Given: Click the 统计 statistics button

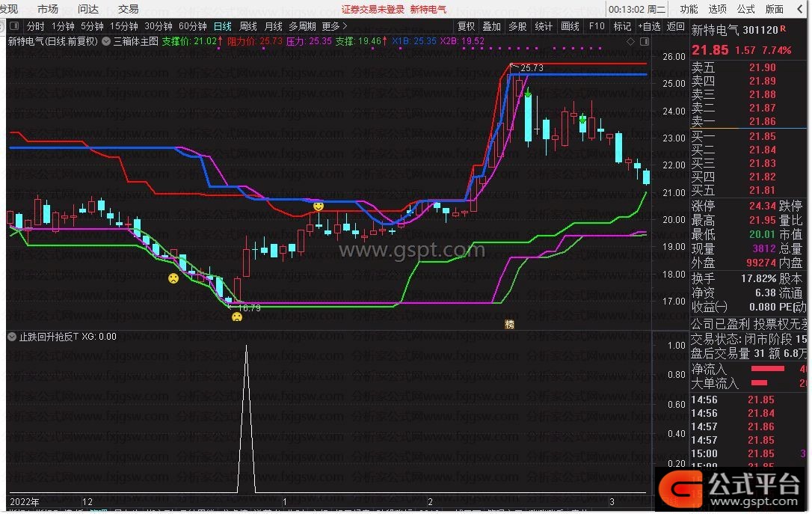Looking at the screenshot, I should click(544, 26).
